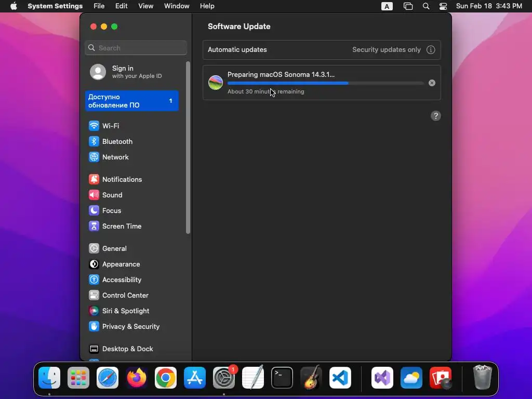
Task: Open Visual Studio from the Dock
Action: (382, 378)
